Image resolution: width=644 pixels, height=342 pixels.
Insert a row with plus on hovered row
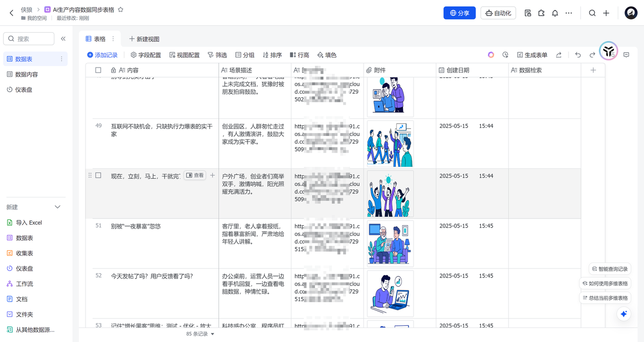[212, 175]
